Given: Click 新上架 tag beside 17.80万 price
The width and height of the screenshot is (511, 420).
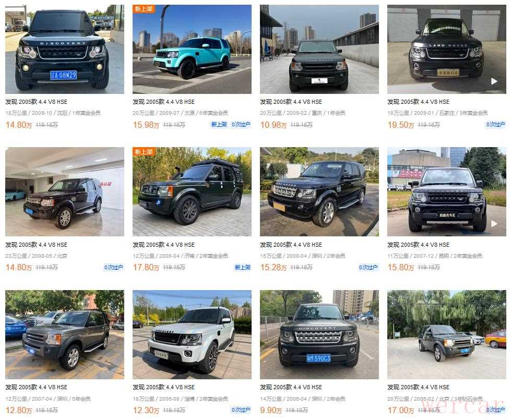Looking at the screenshot, I should point(243,267).
